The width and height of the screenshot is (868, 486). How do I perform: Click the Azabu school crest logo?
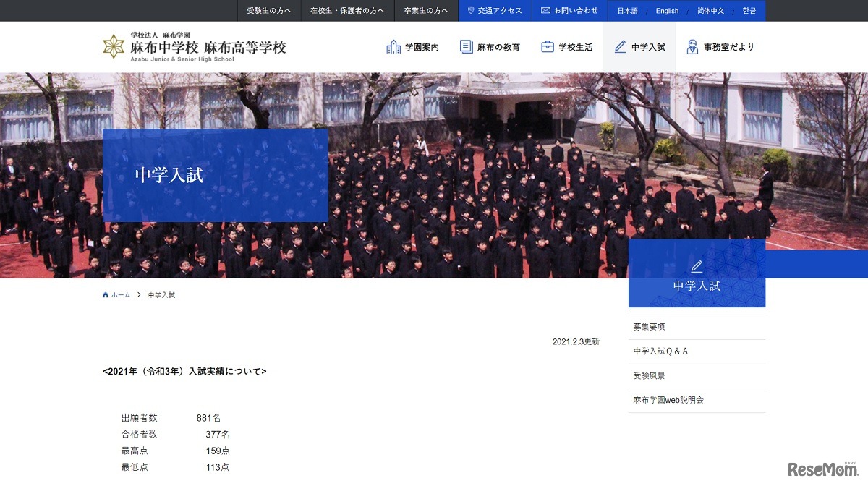tap(114, 46)
